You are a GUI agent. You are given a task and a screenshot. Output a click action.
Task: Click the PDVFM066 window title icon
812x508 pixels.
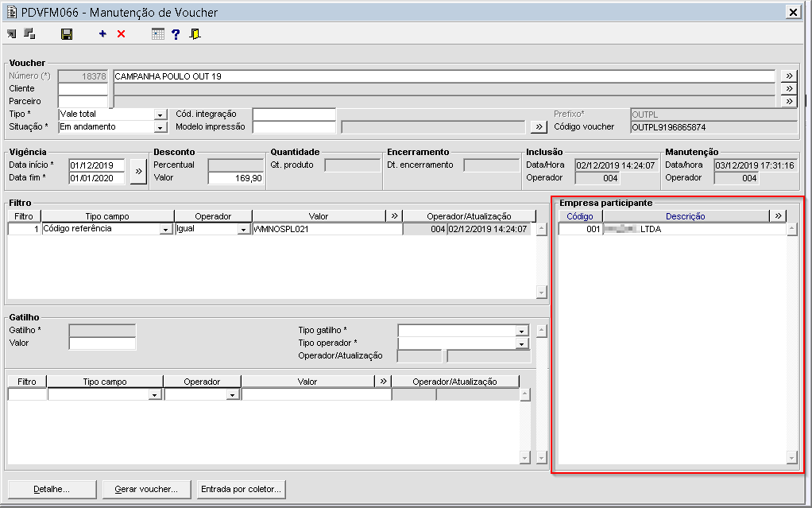point(11,12)
